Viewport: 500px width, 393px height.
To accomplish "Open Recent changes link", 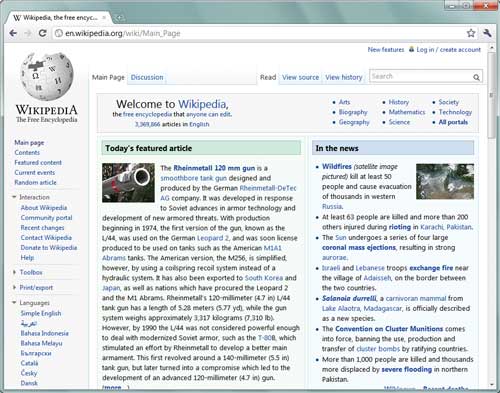I will pos(42,228).
